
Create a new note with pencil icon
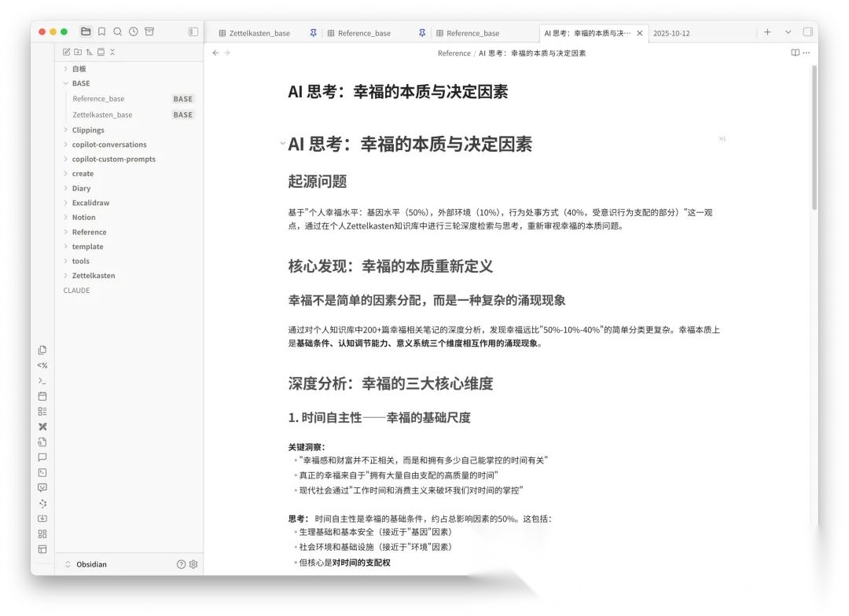pos(67,52)
